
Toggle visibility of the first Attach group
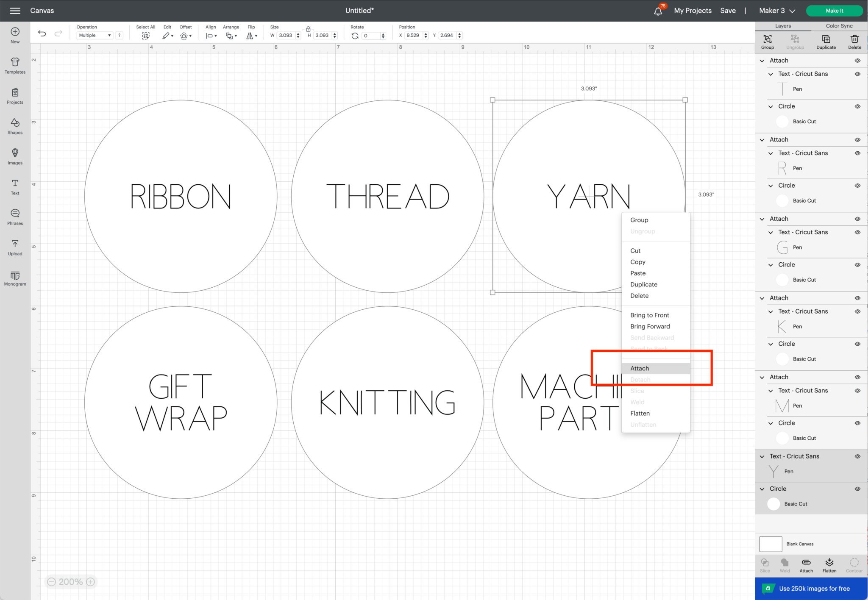tap(857, 60)
